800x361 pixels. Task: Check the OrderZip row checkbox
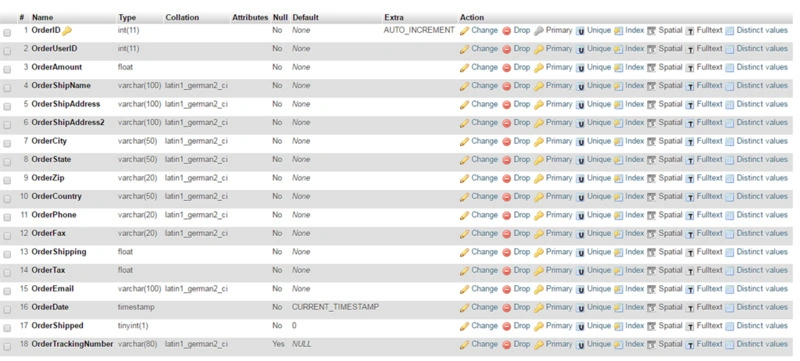7,180
